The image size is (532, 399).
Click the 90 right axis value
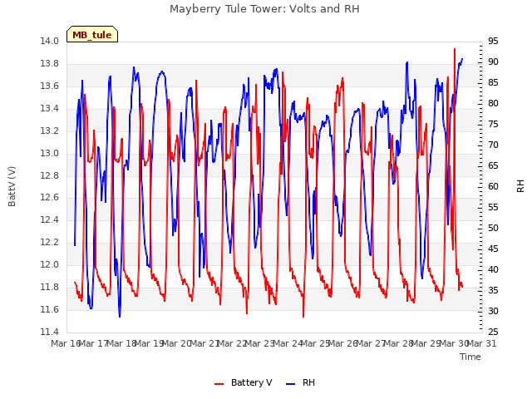(x=493, y=62)
